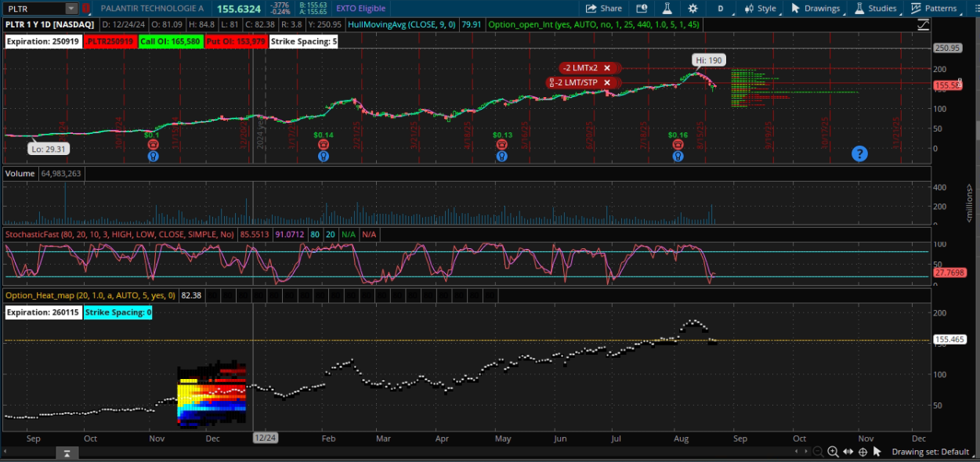
Task: Click the Strike Spacing: 5 label
Action: 304,42
